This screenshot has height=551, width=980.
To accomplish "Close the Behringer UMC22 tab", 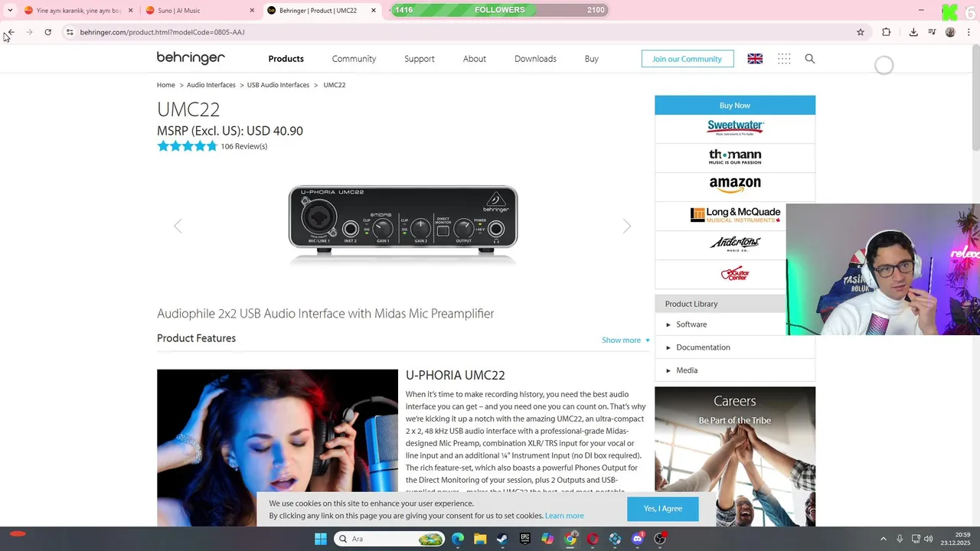I will [x=374, y=11].
